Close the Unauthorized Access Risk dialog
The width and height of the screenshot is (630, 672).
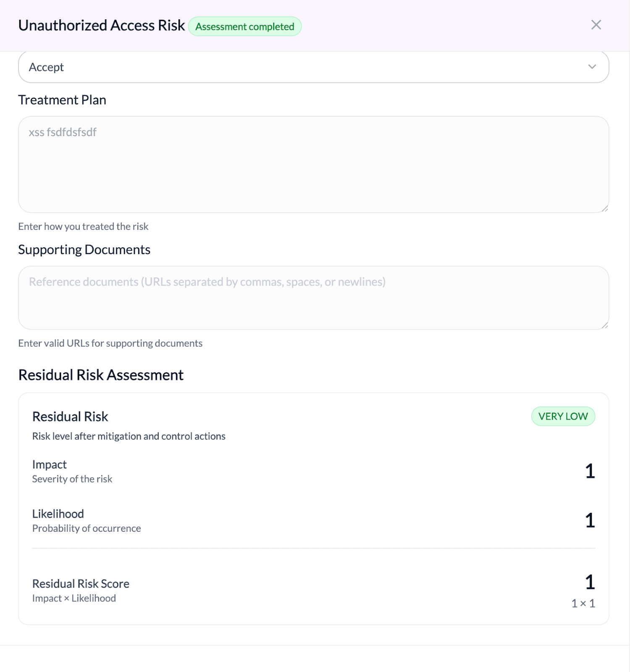click(596, 25)
